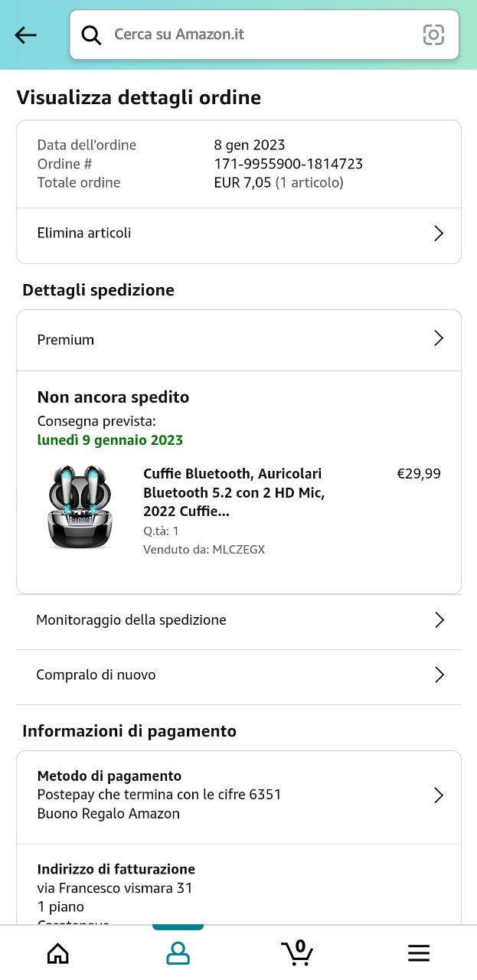The image size is (477, 980).
Task: Open the Compralo di nuovo chevron
Action: 439,675
